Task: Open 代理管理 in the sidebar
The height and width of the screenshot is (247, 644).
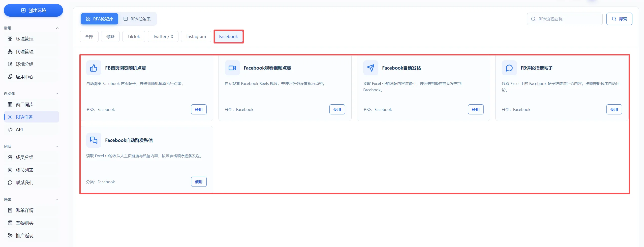Action: (x=32, y=51)
